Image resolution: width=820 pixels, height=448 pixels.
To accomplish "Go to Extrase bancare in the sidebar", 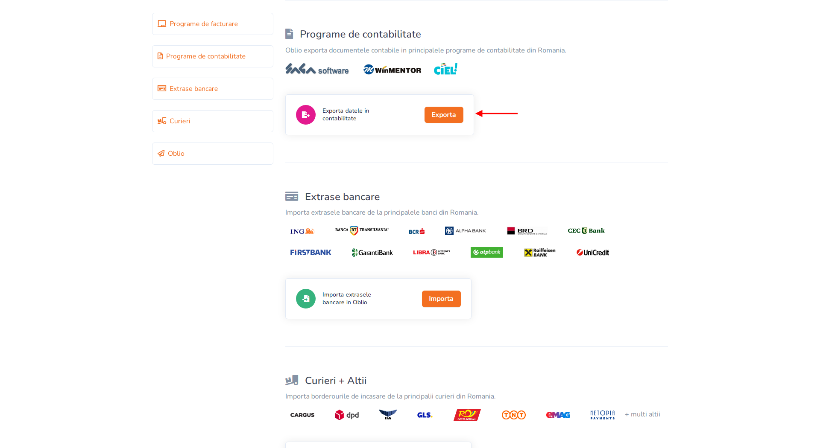I will (212, 89).
